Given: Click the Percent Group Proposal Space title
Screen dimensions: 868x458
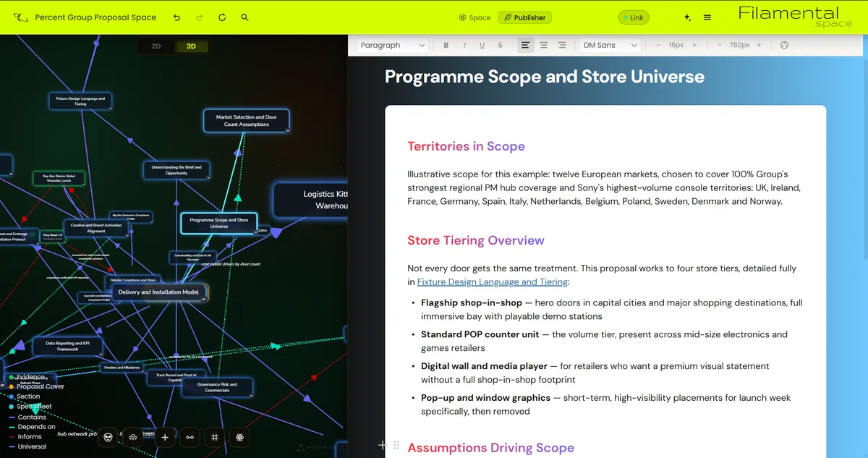Looking at the screenshot, I should [x=95, y=17].
